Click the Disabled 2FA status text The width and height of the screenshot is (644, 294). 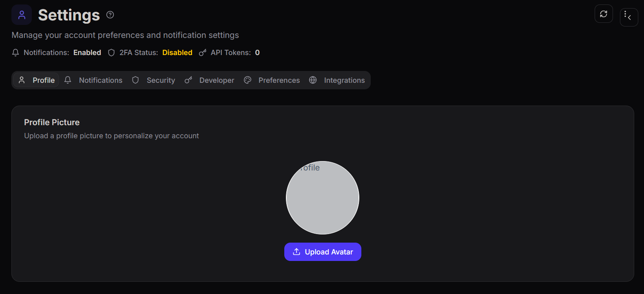coord(177,52)
